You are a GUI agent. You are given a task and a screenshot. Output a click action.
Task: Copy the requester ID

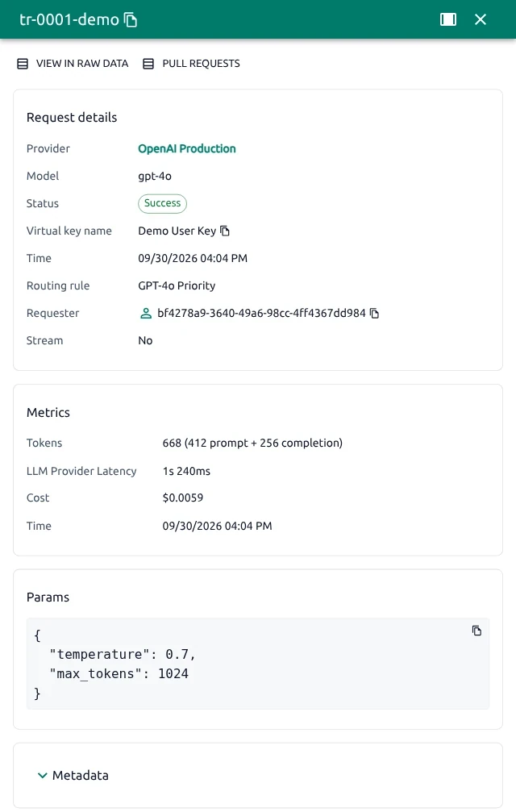pyautogui.click(x=374, y=314)
